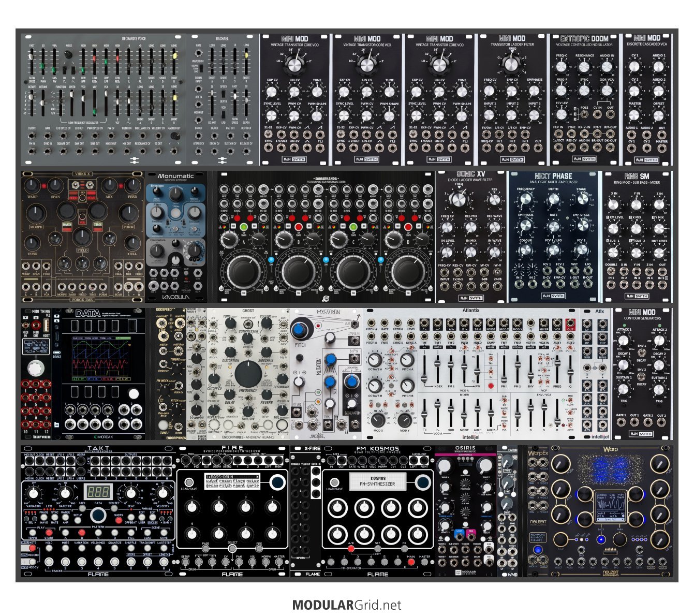Flip the ENV 2 switch on Contour Generators
Screen dimensions: 694x616
point(641,377)
